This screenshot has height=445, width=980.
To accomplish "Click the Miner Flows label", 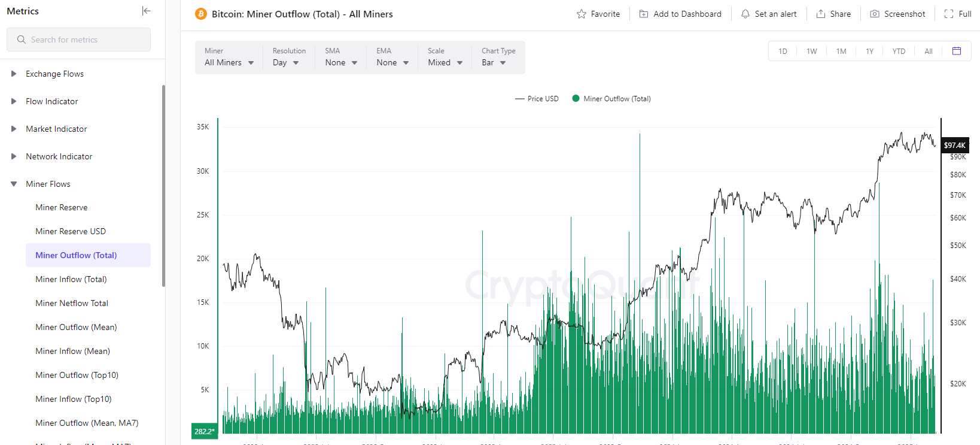I will point(48,184).
